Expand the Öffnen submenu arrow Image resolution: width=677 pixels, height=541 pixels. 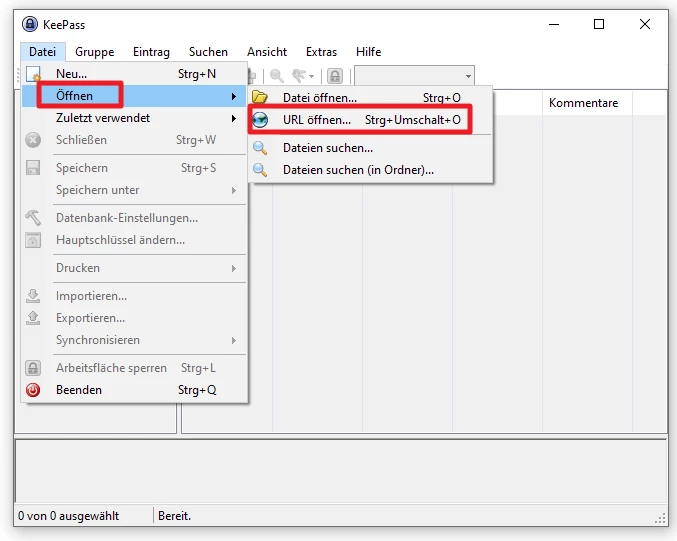pyautogui.click(x=234, y=96)
